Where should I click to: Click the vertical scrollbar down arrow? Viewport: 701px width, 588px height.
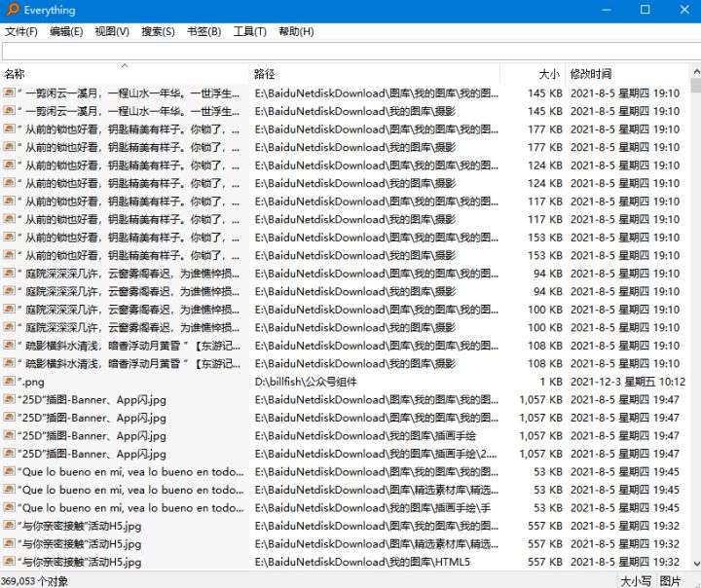(x=692, y=565)
